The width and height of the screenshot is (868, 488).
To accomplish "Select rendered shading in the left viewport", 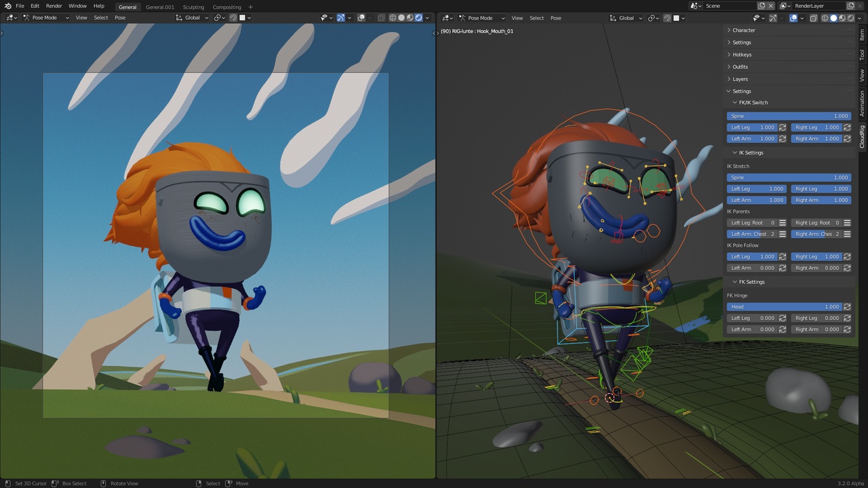I will (x=418, y=18).
